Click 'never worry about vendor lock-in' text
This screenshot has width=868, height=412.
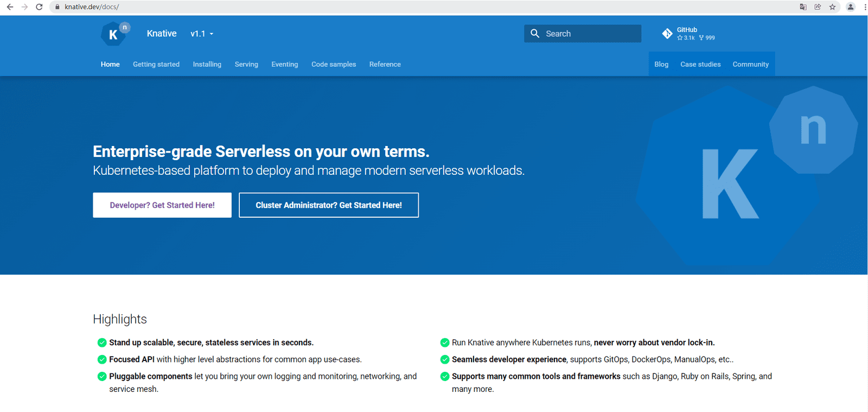coord(654,343)
